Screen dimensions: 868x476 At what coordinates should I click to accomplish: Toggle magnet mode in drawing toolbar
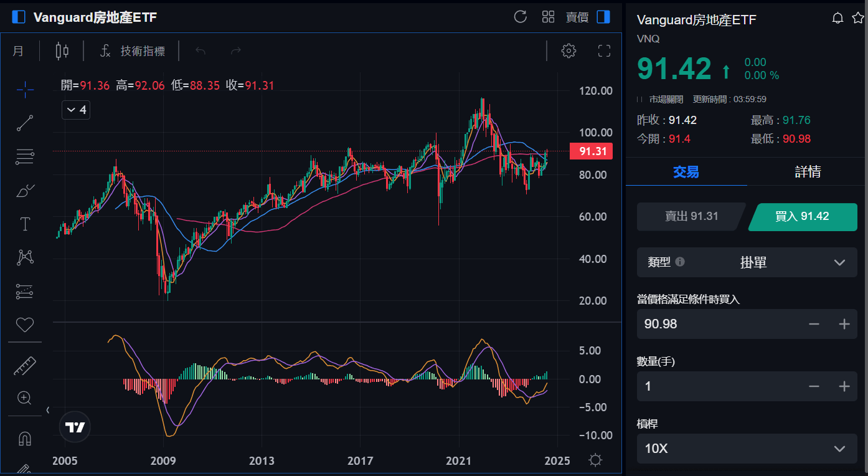pos(25,439)
